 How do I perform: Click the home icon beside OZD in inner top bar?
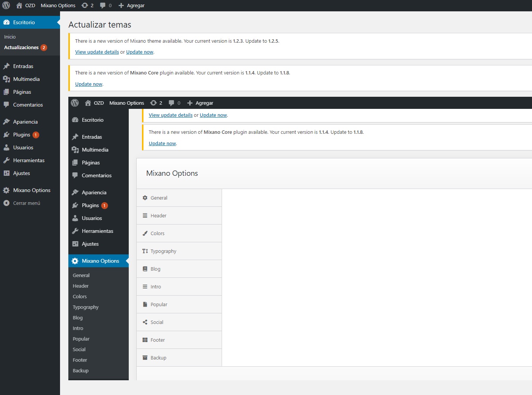click(88, 103)
